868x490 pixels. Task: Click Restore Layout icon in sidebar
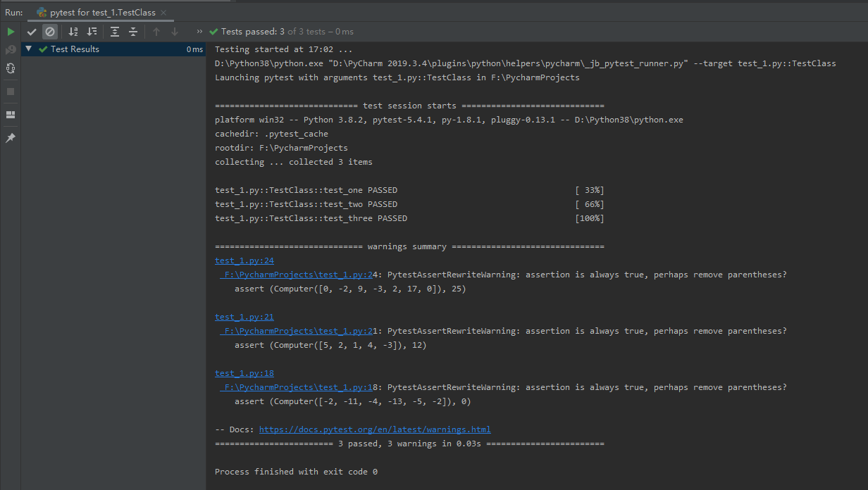11,115
